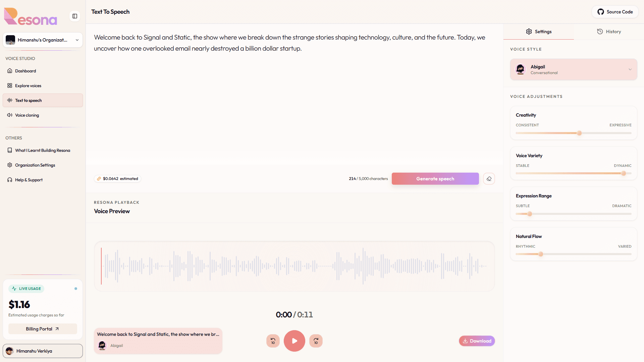The width and height of the screenshot is (644, 362).
Task: Open the GitHub Source Code link
Action: coord(615,12)
